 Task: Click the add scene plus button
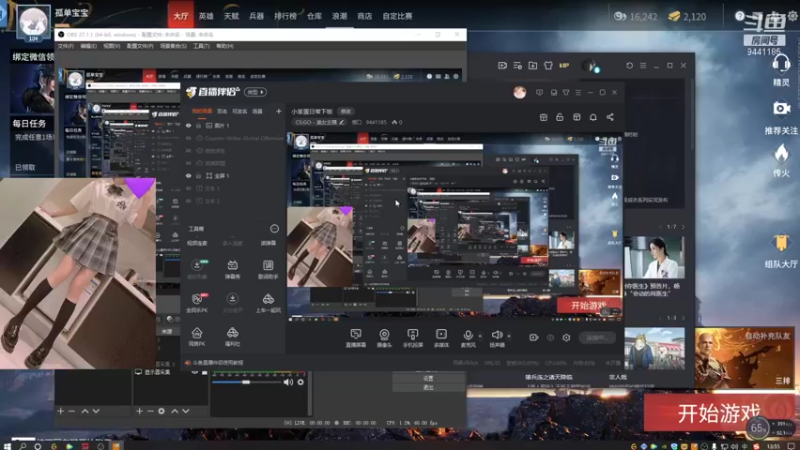(279, 111)
